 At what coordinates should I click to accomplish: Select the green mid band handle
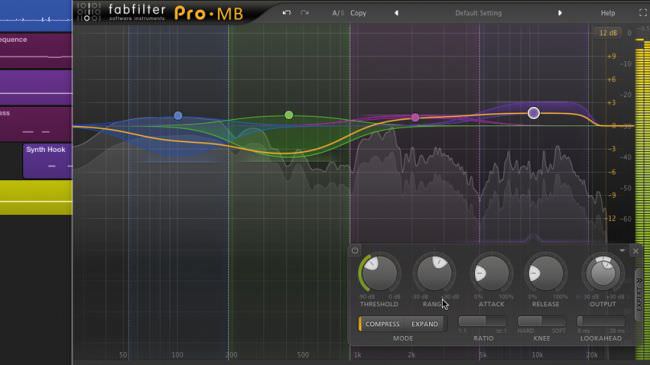coord(289,115)
